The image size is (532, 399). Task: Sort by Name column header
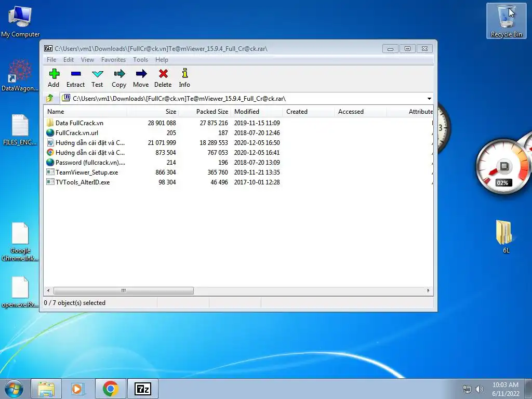pyautogui.click(x=86, y=112)
